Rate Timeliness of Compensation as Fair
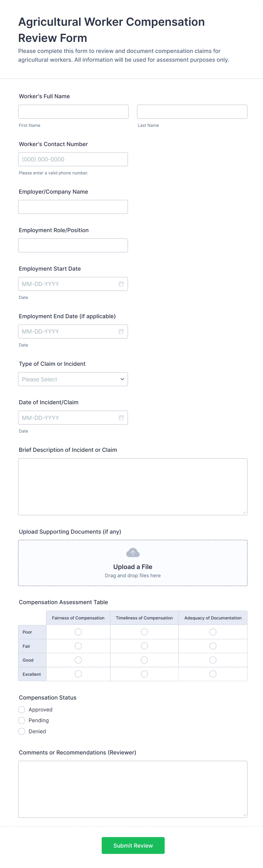This screenshot has height=868, width=263. tap(145, 646)
